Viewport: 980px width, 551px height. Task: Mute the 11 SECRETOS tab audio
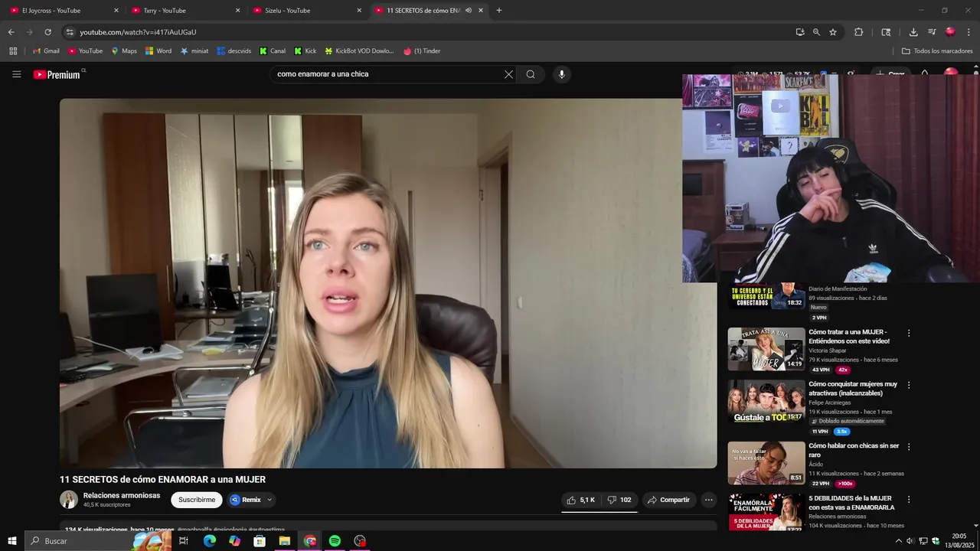[x=468, y=11]
